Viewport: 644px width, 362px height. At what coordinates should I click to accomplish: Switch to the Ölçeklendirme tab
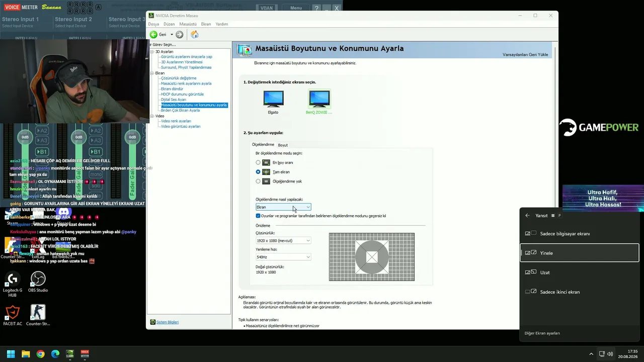263,144
